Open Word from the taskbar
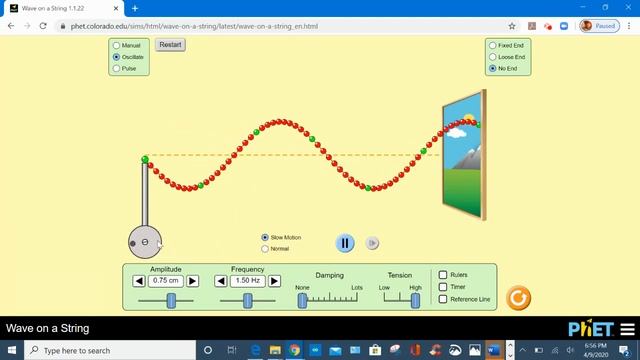The image size is (640, 360). pos(494,350)
